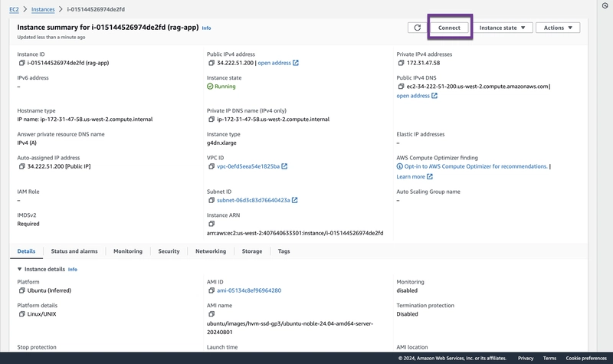The image size is (613, 364).
Task: Open the ami-05134c8ef96964280 link
Action: click(x=249, y=290)
